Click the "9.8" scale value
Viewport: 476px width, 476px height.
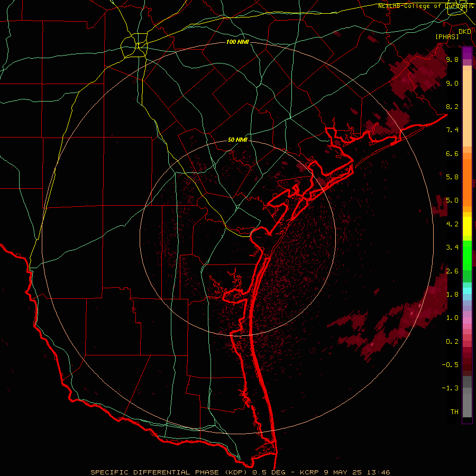point(452,59)
